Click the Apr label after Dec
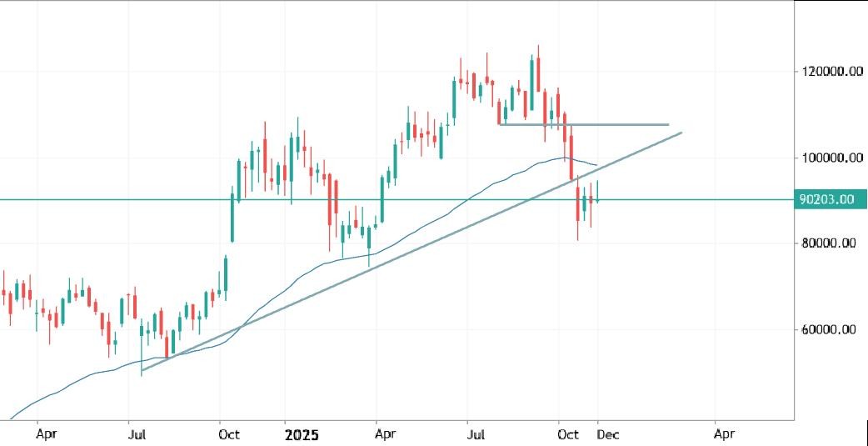868x446 pixels. click(724, 434)
